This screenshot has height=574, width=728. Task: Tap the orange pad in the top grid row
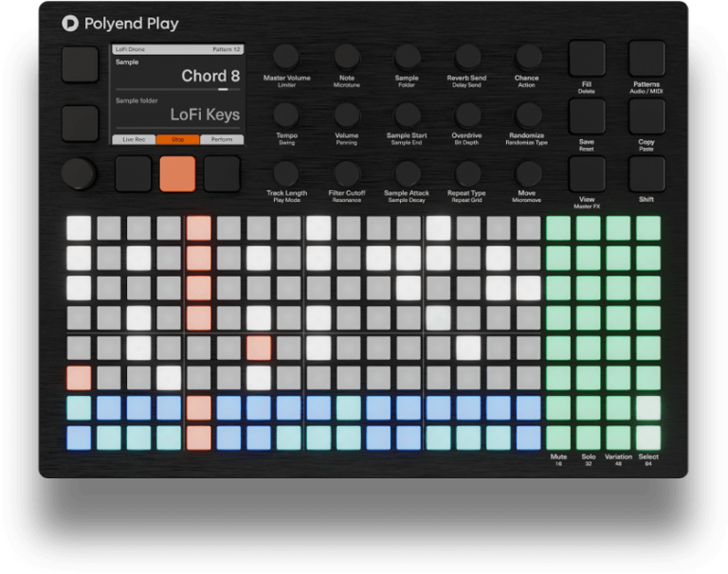199,228
